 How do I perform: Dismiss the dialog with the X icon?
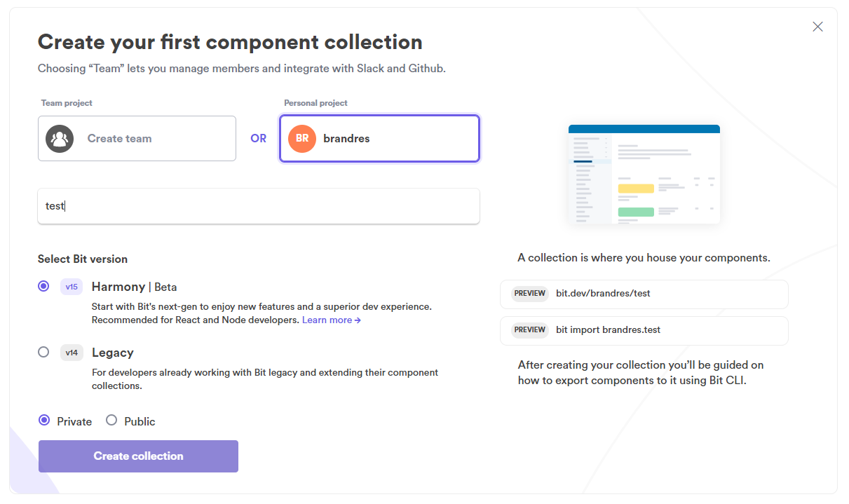point(817,26)
